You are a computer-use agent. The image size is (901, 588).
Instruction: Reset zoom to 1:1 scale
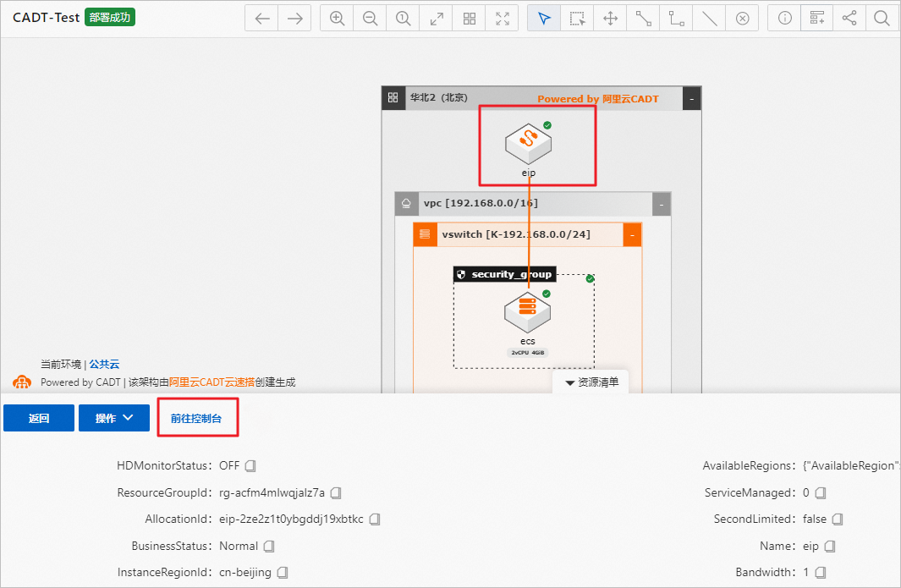coord(404,19)
